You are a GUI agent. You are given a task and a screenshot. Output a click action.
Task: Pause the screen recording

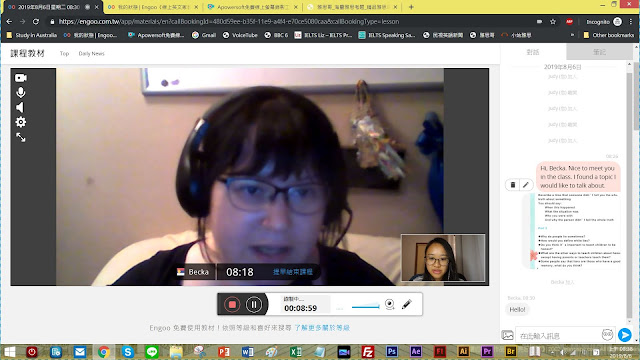point(254,304)
